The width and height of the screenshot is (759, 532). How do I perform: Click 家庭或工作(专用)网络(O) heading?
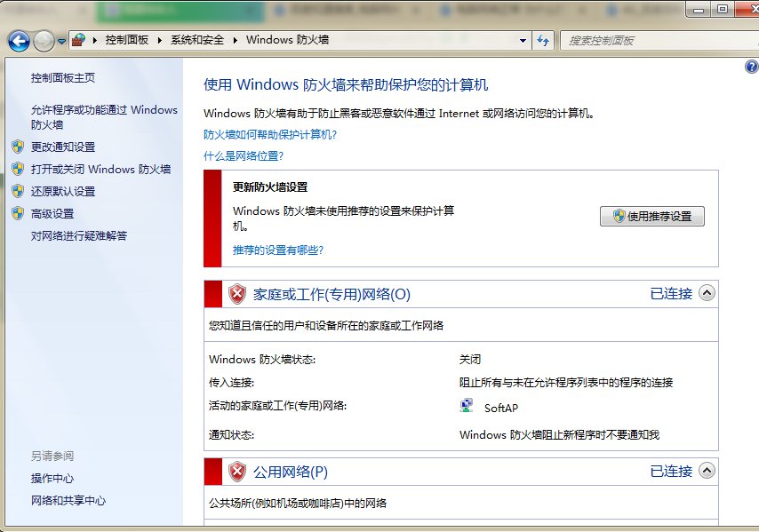click(x=332, y=295)
